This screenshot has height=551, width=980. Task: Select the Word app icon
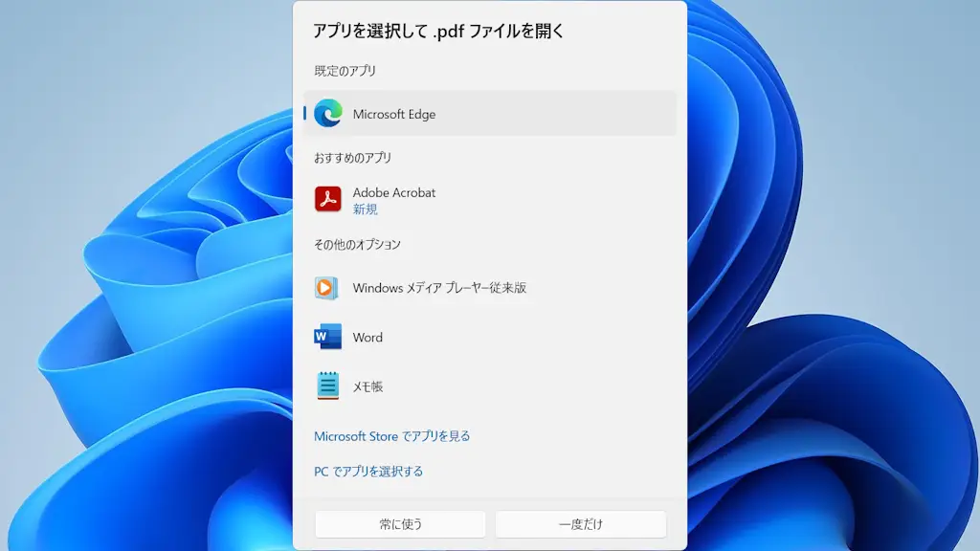coord(327,337)
